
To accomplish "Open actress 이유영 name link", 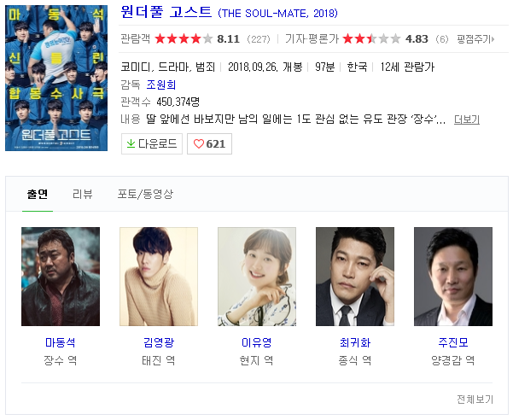I will click(x=256, y=342).
